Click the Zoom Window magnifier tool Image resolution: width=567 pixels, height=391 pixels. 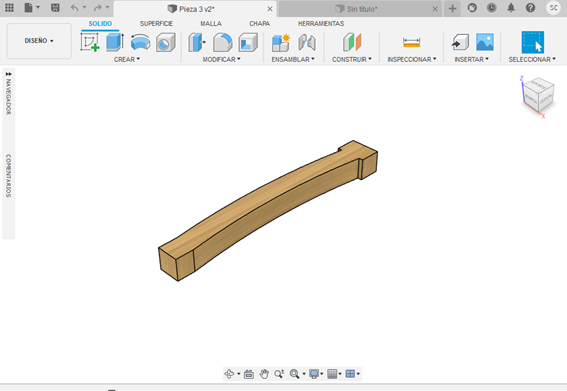(x=294, y=374)
